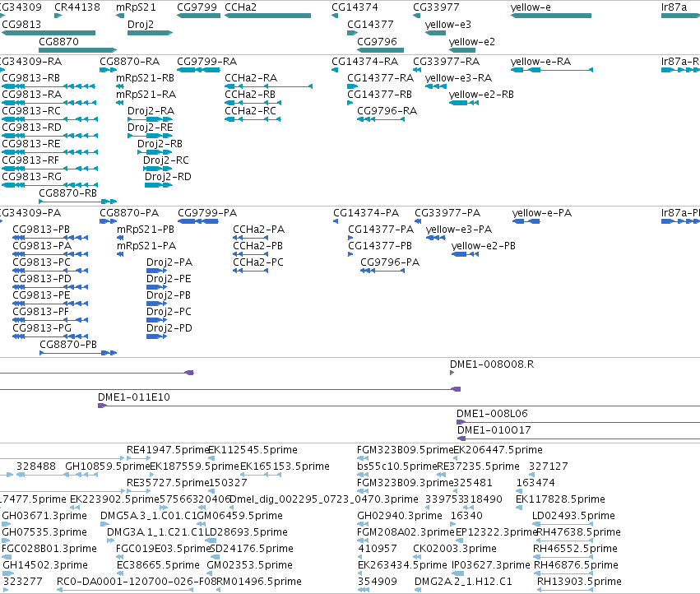Click transcript yellow-e-RA
The width and height of the screenshot is (700, 594).
click(x=552, y=70)
